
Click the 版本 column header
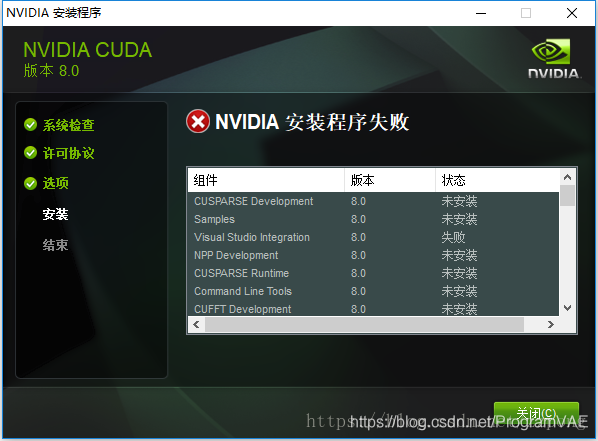point(390,180)
